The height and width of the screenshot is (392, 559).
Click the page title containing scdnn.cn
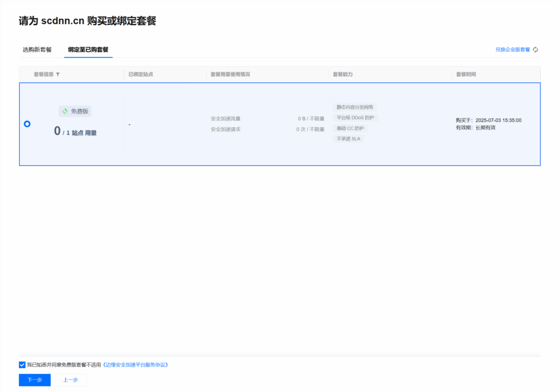(x=87, y=21)
